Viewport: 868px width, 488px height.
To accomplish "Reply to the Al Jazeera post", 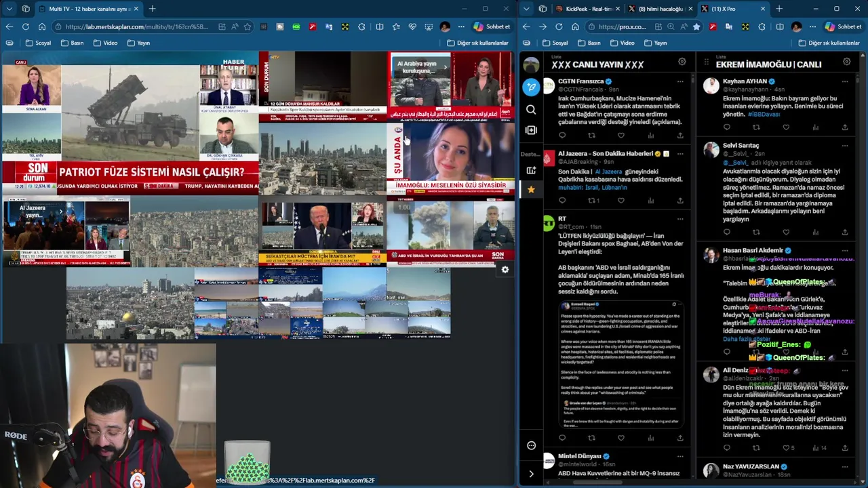I will [x=562, y=201].
